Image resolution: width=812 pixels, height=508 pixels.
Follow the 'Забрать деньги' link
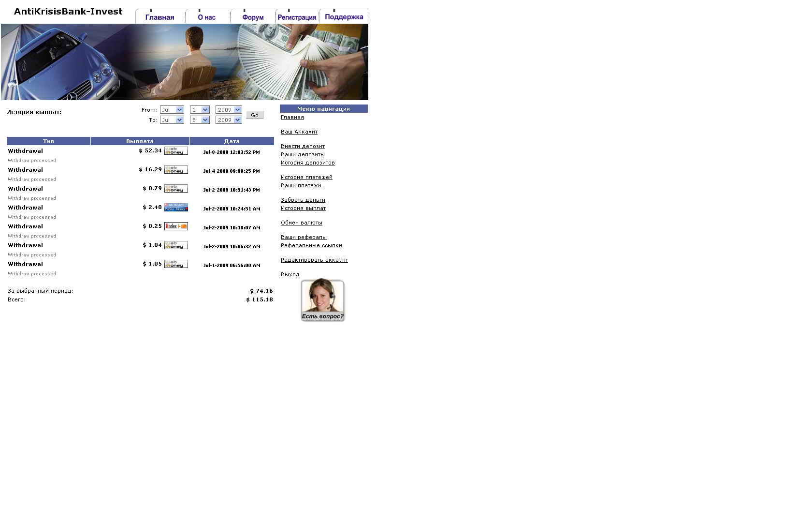coord(303,200)
